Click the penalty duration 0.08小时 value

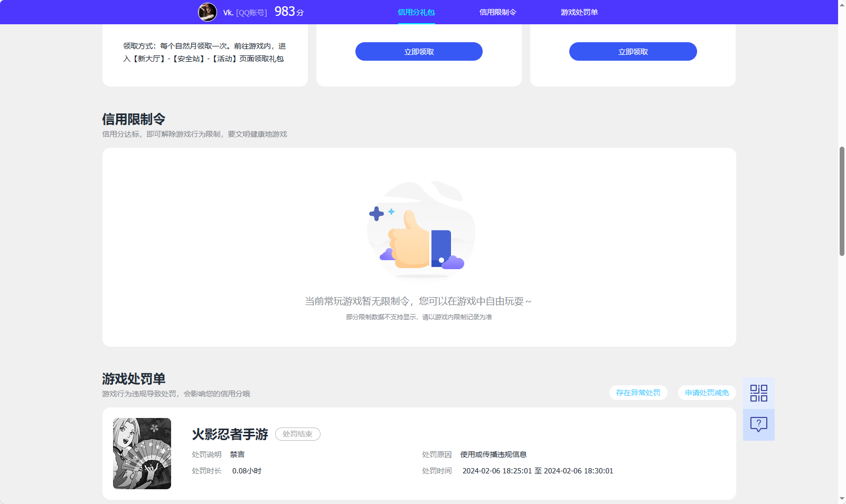(x=247, y=471)
